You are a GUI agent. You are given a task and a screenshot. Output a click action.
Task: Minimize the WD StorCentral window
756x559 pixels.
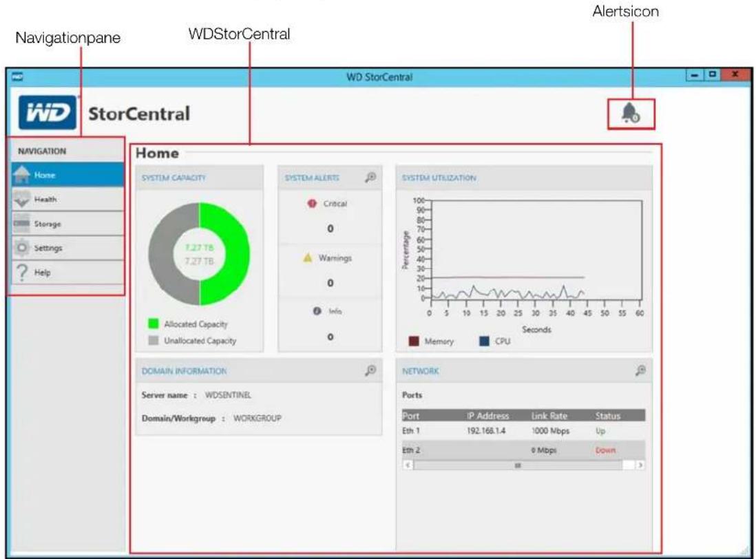(x=694, y=75)
